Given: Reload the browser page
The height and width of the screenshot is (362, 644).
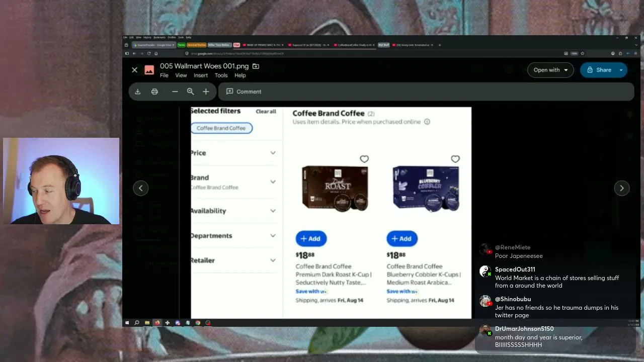Looking at the screenshot, I should (x=149, y=53).
